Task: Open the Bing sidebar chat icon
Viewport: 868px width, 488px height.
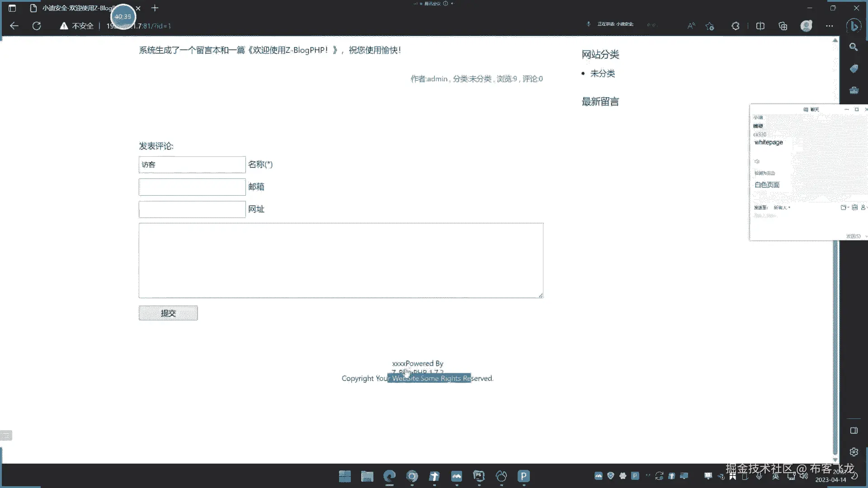Action: click(854, 26)
